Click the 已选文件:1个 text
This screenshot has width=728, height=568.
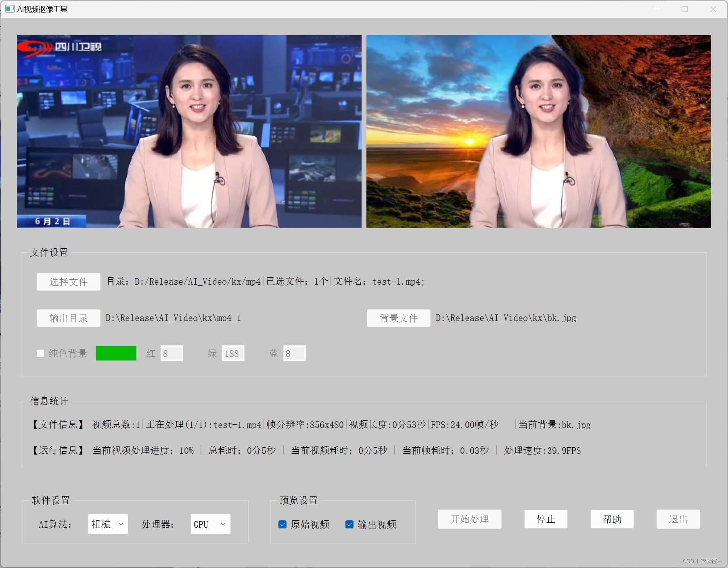pyautogui.click(x=297, y=282)
